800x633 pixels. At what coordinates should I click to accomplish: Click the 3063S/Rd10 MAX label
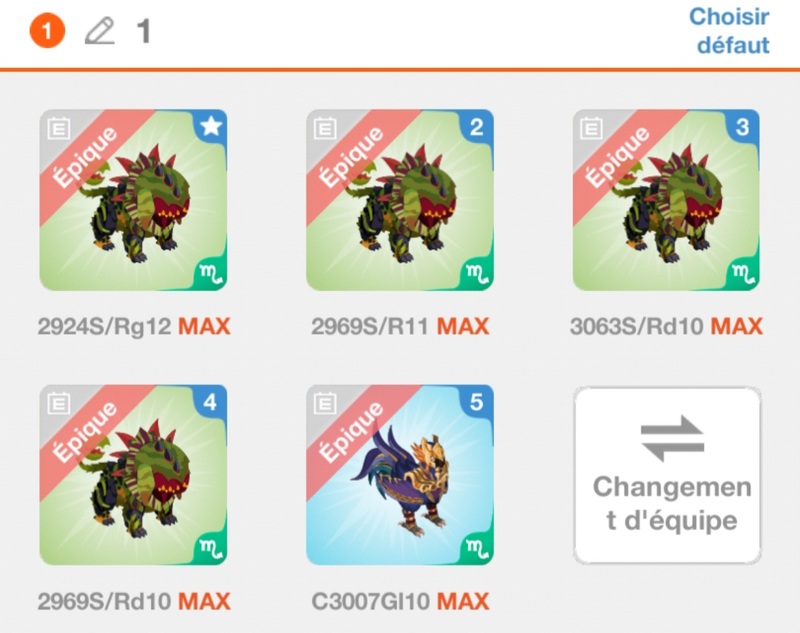click(x=666, y=326)
